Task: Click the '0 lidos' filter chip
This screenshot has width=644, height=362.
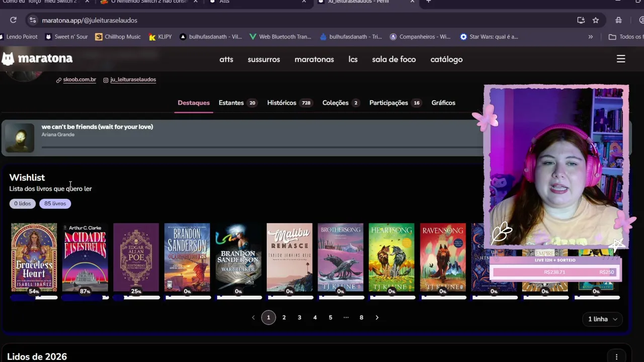Action: [22, 204]
